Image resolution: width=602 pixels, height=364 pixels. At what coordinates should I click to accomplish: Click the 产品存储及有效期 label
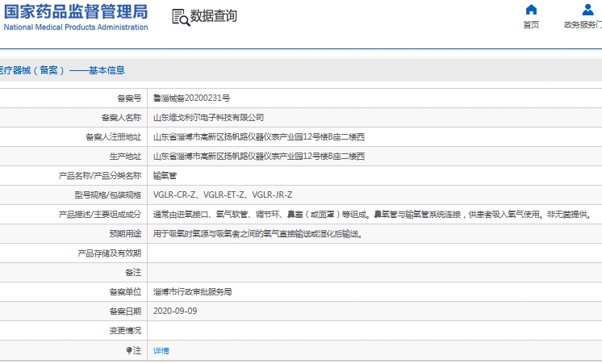coord(110,253)
